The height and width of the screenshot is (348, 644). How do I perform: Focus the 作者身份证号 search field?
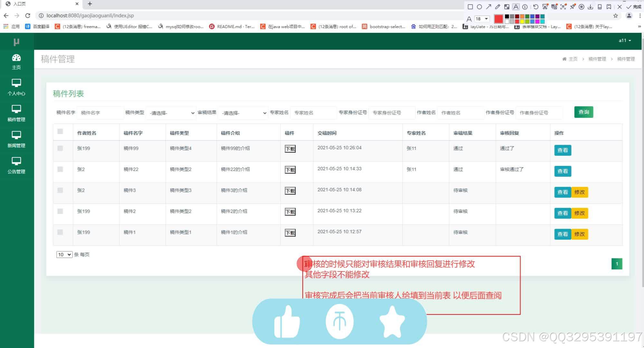pyautogui.click(x=539, y=113)
